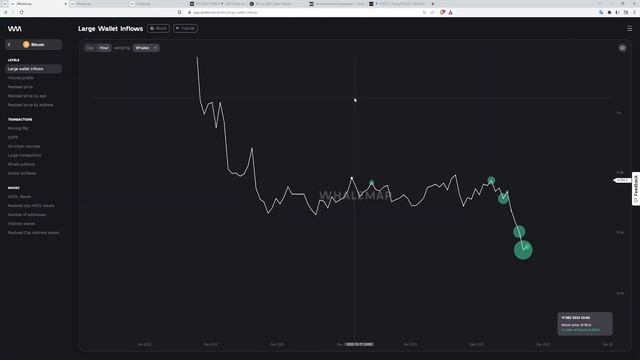Screen dimensions: 640x360
Task: Expand the Whales sampling dropdown
Action: pos(146,48)
